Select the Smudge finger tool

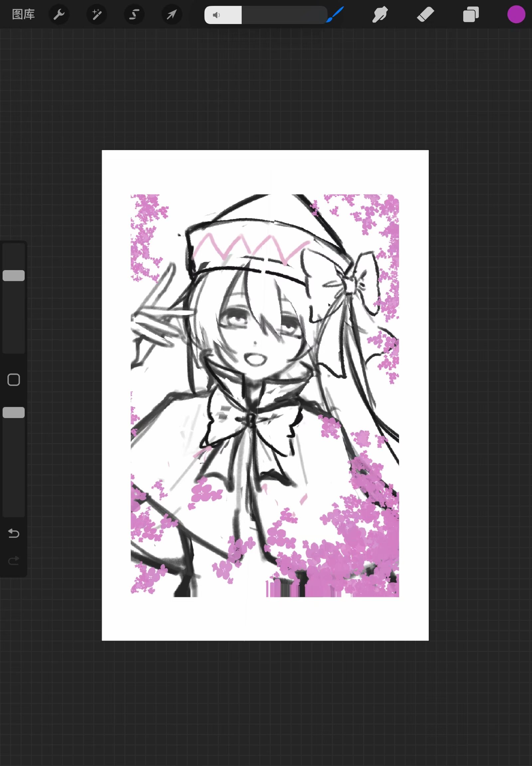pyautogui.click(x=380, y=14)
